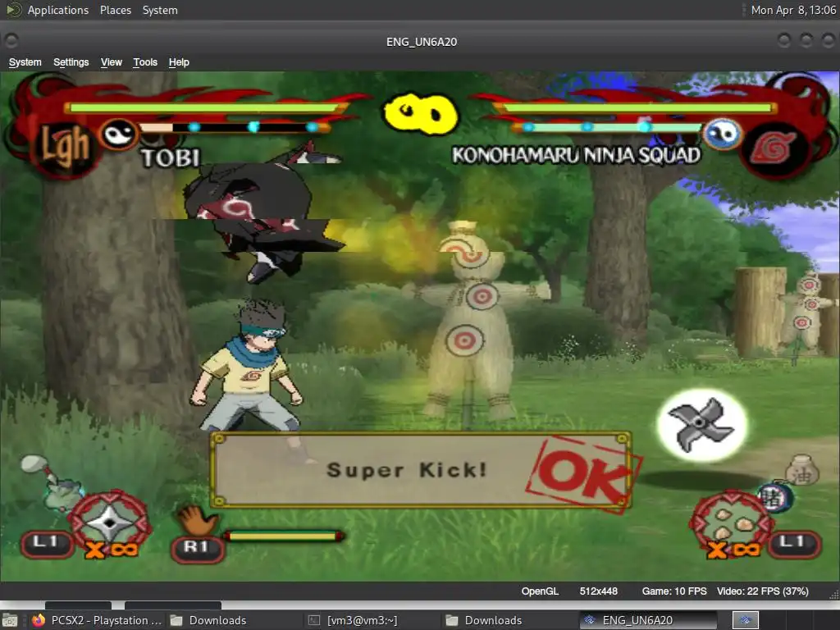The width and height of the screenshot is (840, 630).
Task: Click the right yin-yang chakra icon
Action: (x=722, y=133)
